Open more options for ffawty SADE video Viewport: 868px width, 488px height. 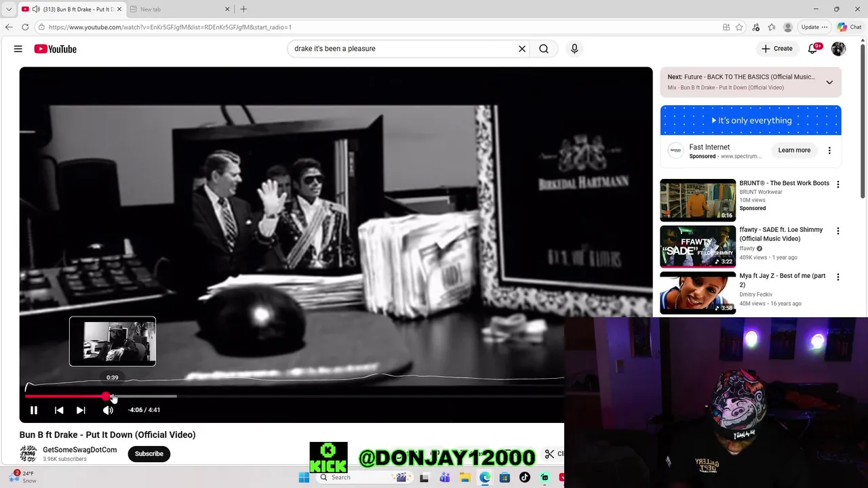click(838, 231)
